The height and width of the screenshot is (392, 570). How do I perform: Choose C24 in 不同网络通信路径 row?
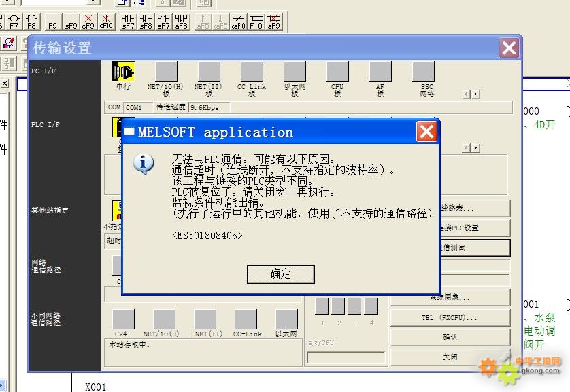click(123, 319)
